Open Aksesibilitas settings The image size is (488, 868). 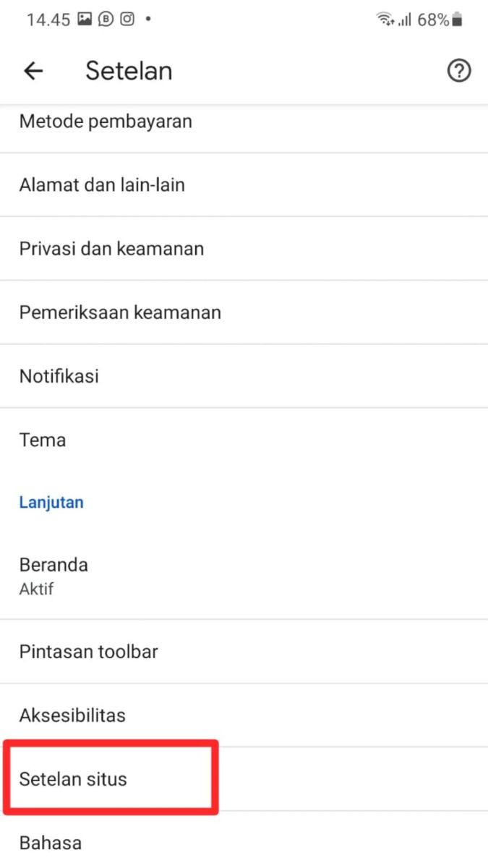coord(72,715)
